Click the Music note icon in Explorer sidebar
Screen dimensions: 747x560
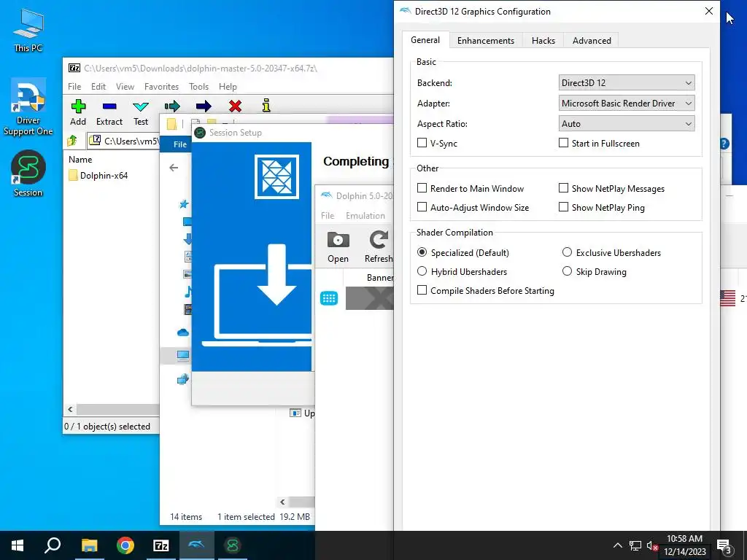coord(187,292)
